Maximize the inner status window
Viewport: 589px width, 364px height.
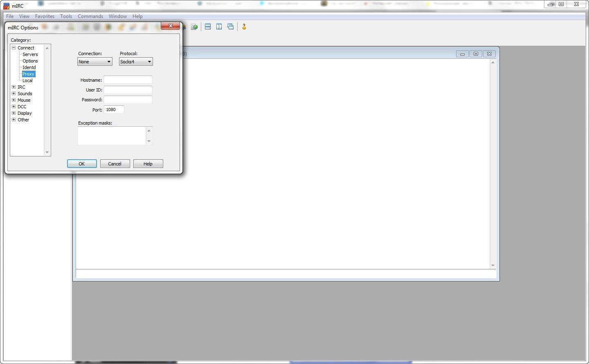(476, 54)
